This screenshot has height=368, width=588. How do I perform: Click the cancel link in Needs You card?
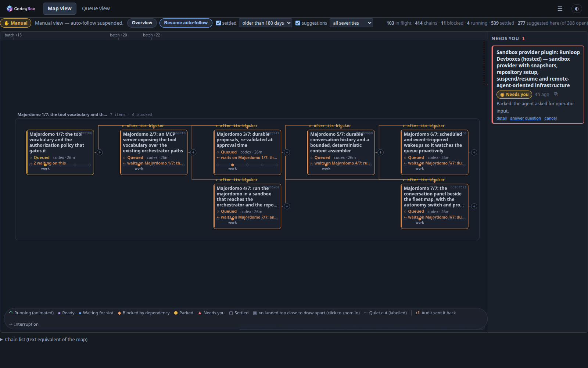pyautogui.click(x=550, y=118)
